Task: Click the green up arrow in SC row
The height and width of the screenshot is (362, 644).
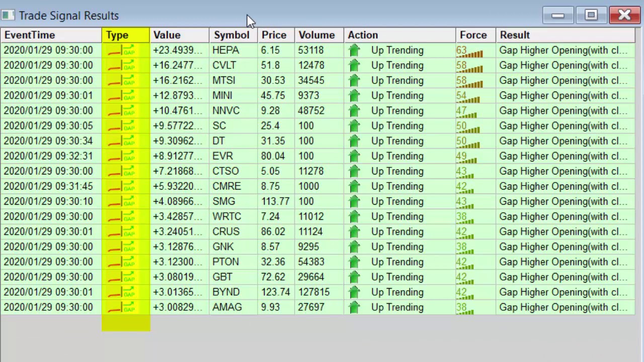Action: (354, 126)
